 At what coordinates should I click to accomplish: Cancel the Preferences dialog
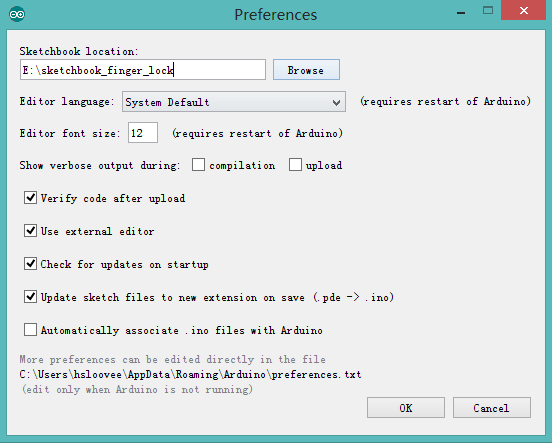pos(491,408)
